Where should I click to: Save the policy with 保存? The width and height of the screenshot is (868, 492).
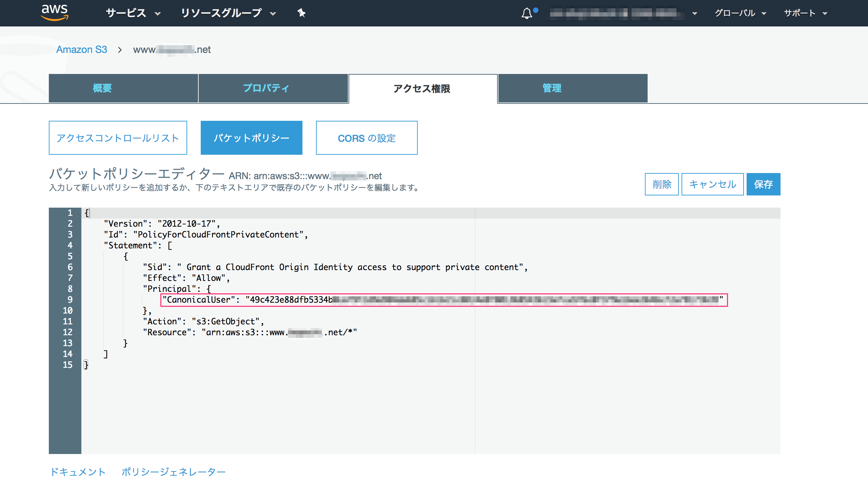pos(763,184)
